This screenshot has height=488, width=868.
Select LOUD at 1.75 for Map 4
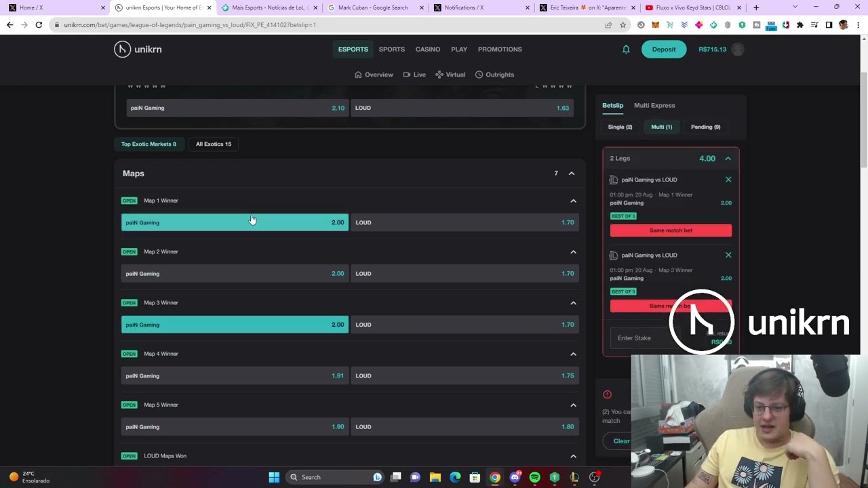click(465, 375)
